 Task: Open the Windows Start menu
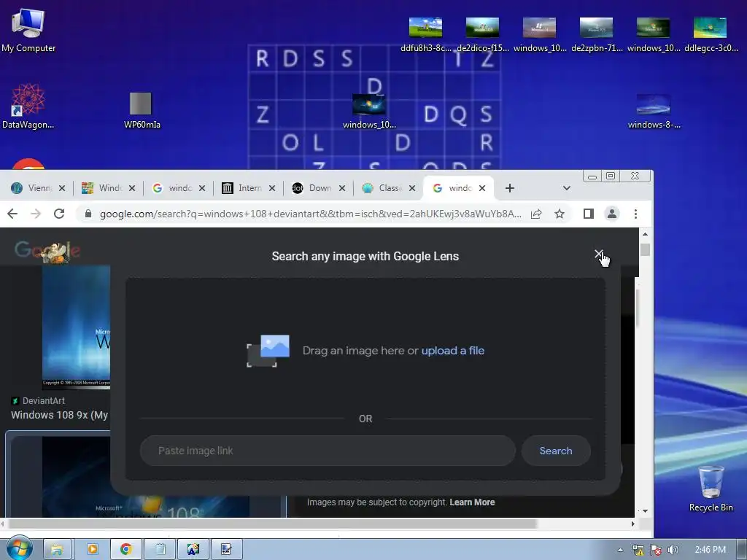click(18, 548)
